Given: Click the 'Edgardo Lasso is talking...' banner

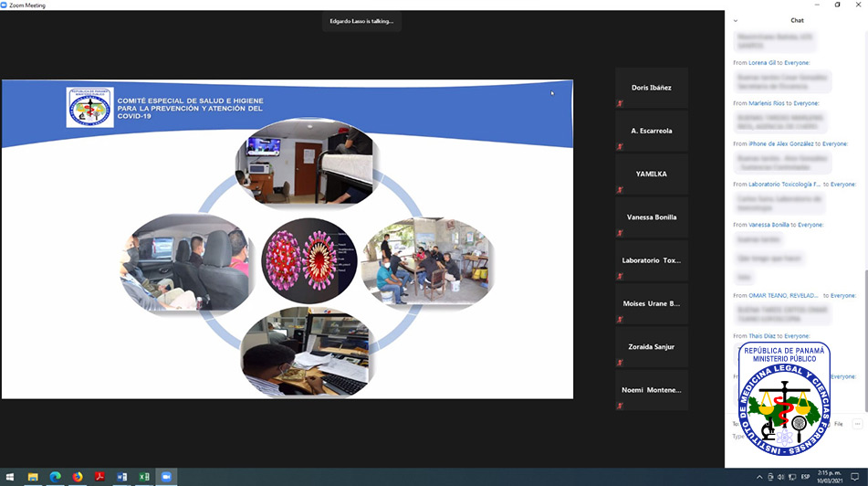Looking at the screenshot, I should point(361,21).
